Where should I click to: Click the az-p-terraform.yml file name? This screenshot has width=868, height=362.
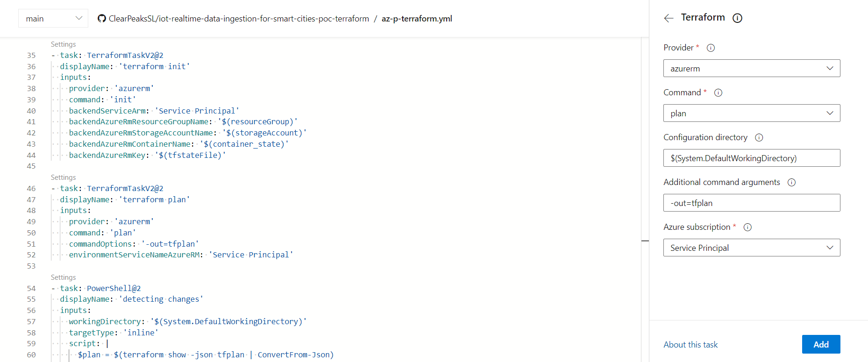(x=417, y=19)
